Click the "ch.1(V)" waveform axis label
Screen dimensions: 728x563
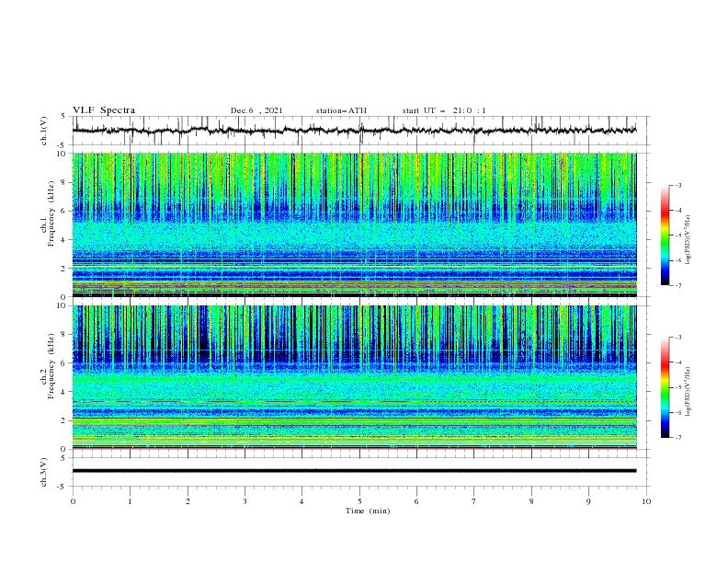pos(44,131)
